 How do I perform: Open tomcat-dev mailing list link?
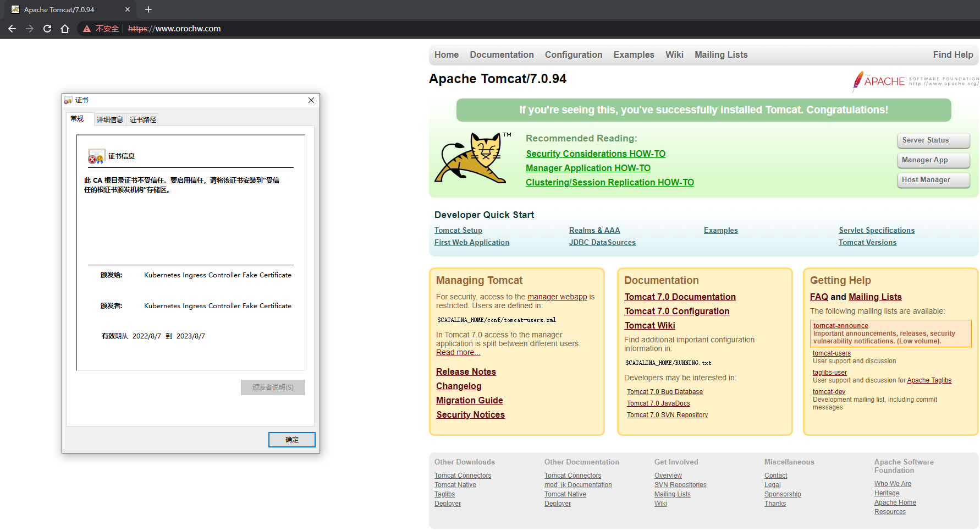[829, 392]
